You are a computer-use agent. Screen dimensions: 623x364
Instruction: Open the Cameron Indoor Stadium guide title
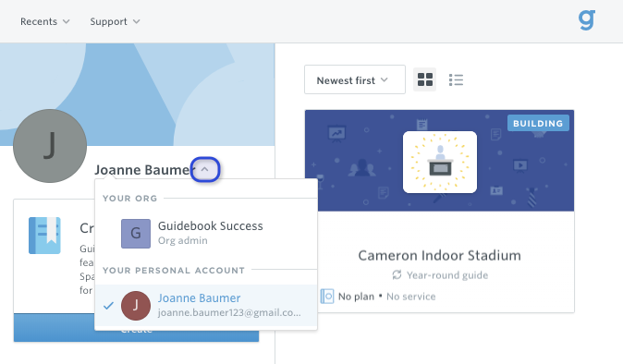click(x=439, y=255)
